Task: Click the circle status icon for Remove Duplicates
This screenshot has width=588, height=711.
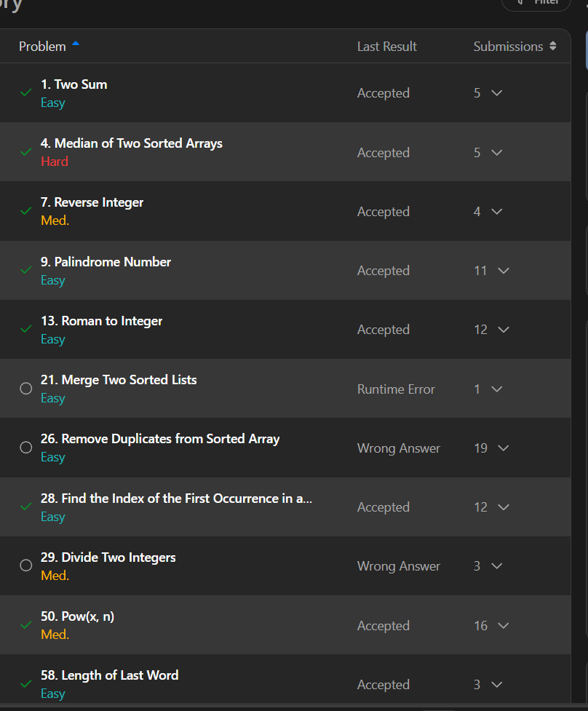Action: [26, 448]
